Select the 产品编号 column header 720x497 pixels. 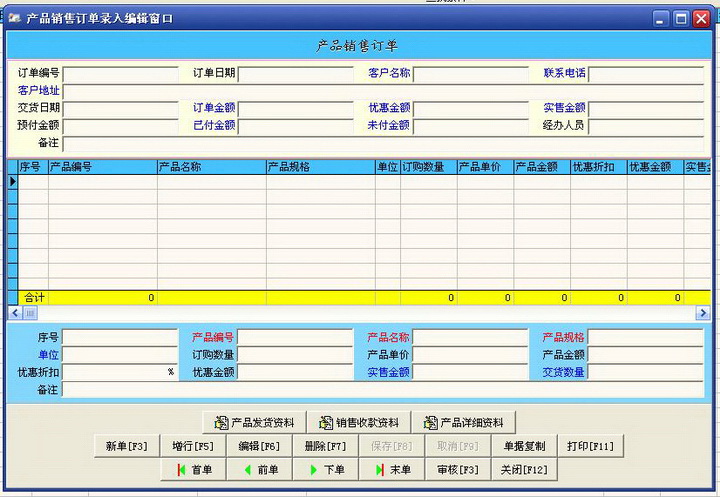102,167
